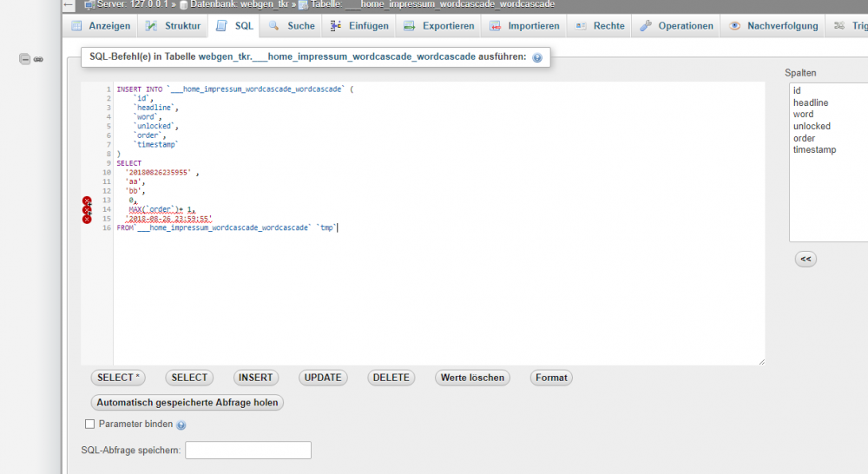Click the wrench icon of Operationen
Screen dimensions: 868x474
pyautogui.click(x=646, y=26)
